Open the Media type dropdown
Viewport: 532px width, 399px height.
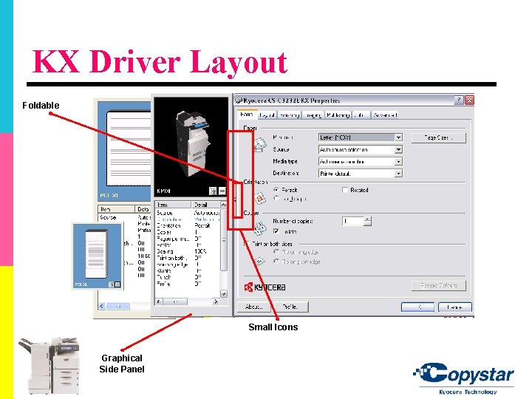point(361,162)
